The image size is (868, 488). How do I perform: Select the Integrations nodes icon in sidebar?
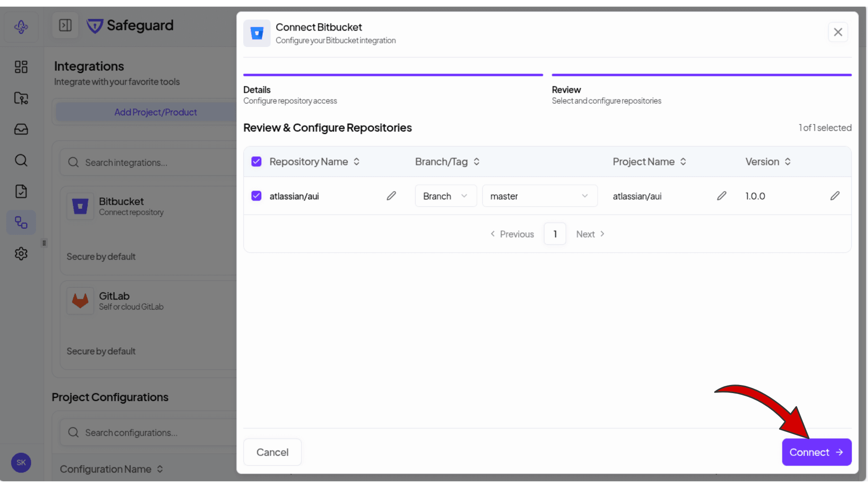(x=21, y=222)
